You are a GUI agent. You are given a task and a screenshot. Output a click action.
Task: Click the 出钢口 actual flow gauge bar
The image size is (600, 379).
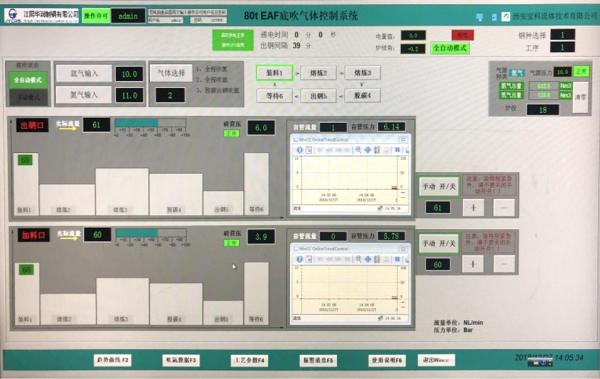tap(150, 123)
